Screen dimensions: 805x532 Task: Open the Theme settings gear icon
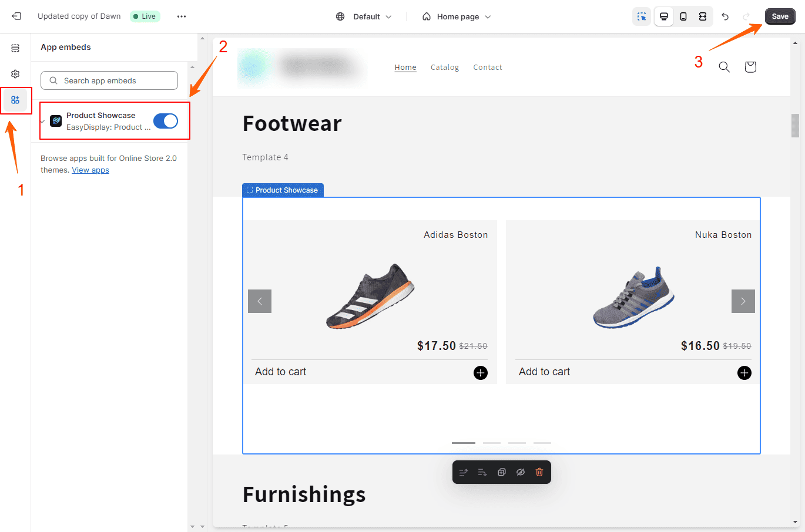pos(15,74)
